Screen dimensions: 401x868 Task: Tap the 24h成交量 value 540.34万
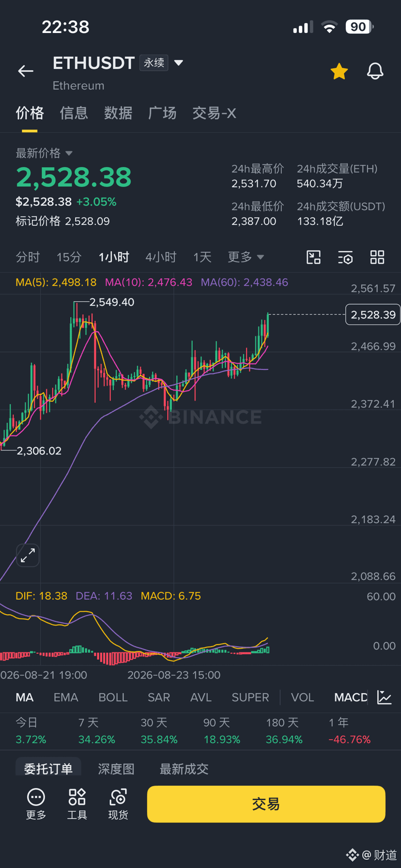click(320, 184)
